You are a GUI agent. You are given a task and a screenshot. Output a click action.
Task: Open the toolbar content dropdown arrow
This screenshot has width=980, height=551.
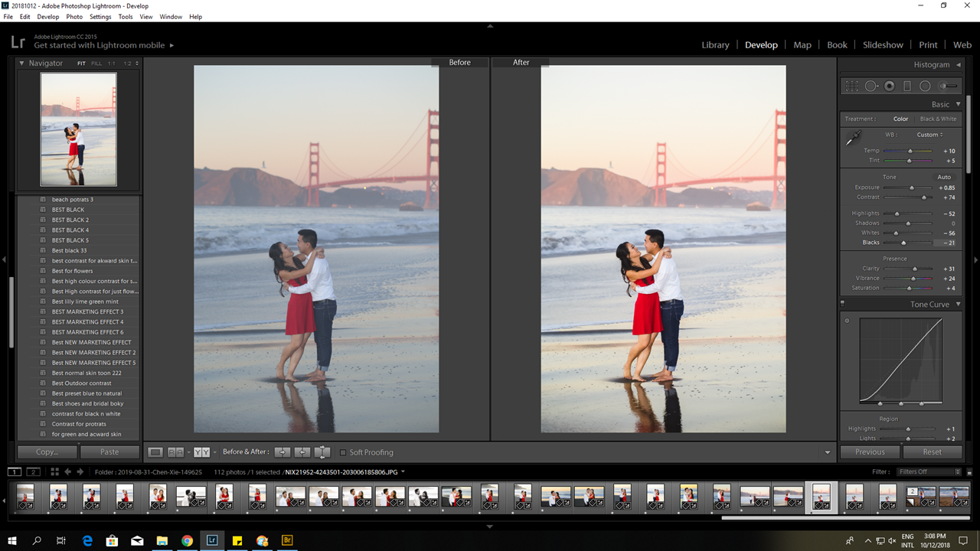(x=827, y=452)
